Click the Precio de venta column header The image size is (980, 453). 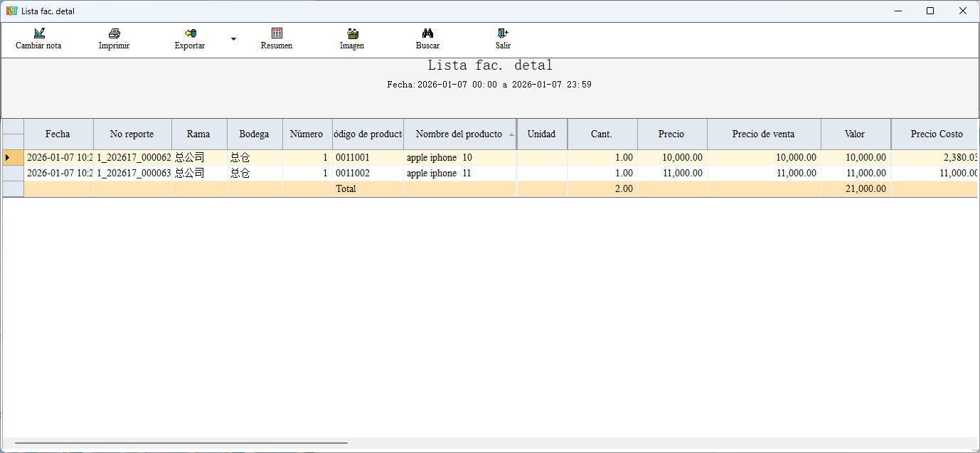point(763,134)
